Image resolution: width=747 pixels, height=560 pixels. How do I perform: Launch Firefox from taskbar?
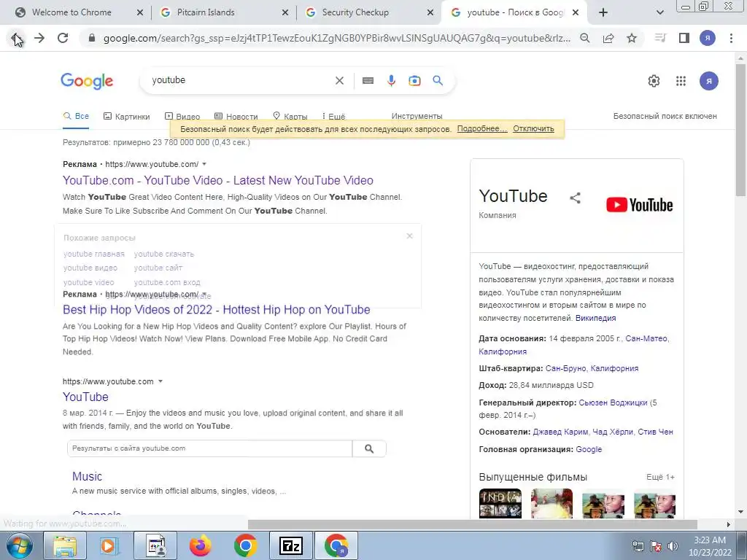coord(201,545)
